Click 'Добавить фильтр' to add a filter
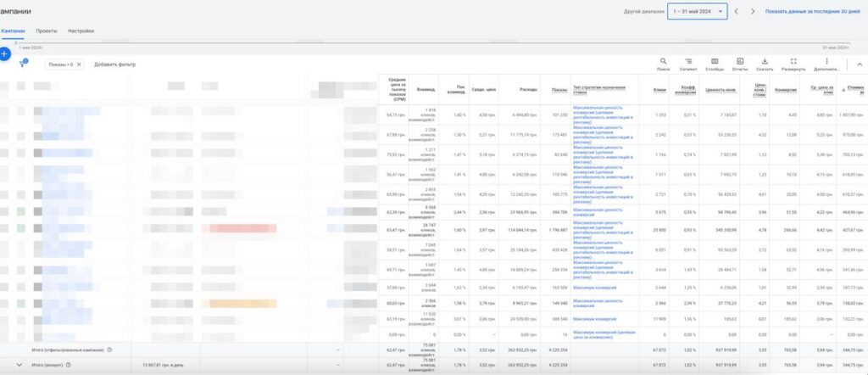868x375 pixels. (114, 64)
